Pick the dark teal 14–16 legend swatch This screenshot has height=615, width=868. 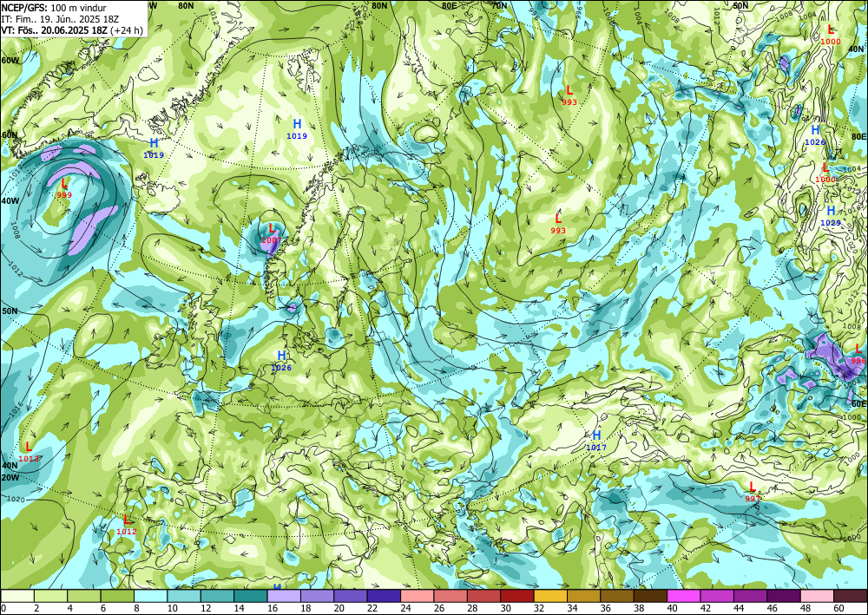(x=251, y=596)
